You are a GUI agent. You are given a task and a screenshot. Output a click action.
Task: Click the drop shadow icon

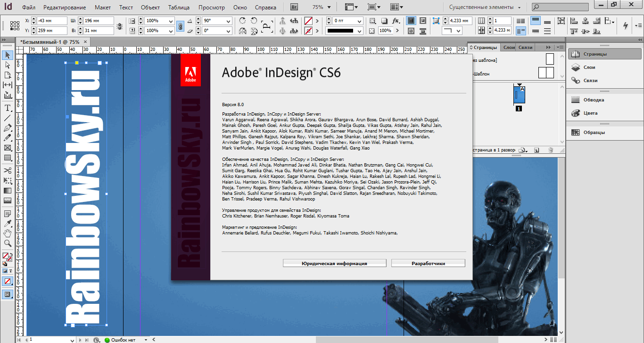pos(384,21)
